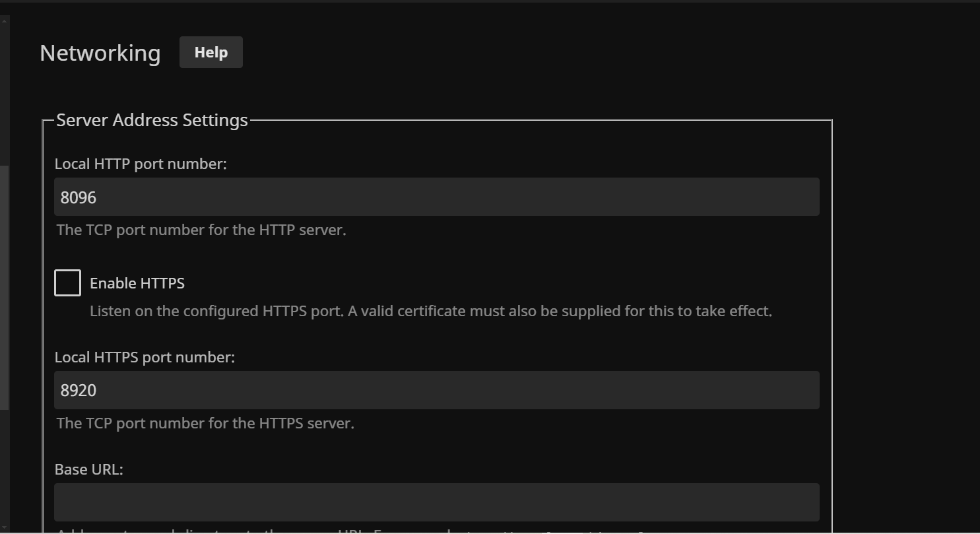Click the 'Listen on the configured HTTPS port' text

click(430, 311)
